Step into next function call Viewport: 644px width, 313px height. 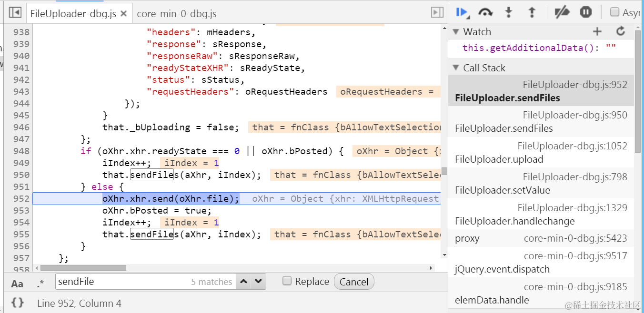pyautogui.click(x=509, y=12)
